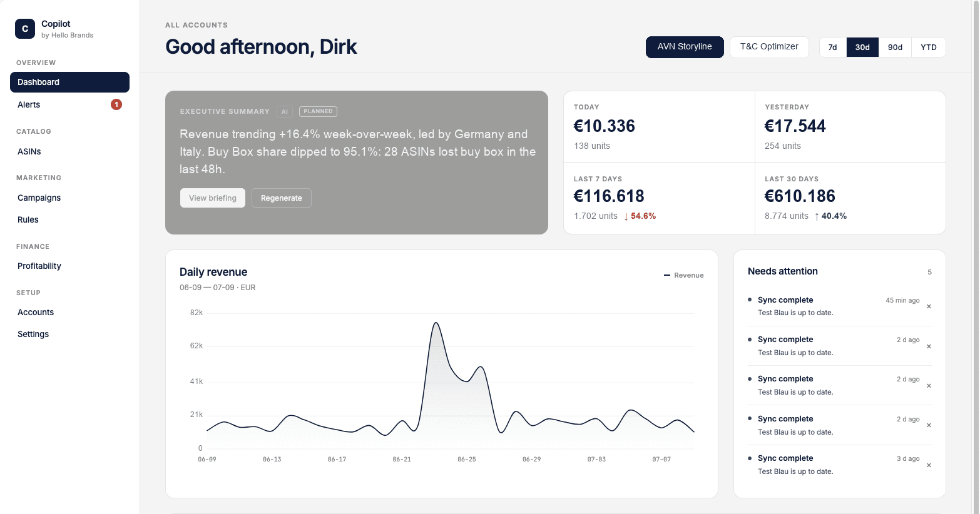Dismiss the 45 min ago sync notification
980x514 pixels.
[x=929, y=306]
